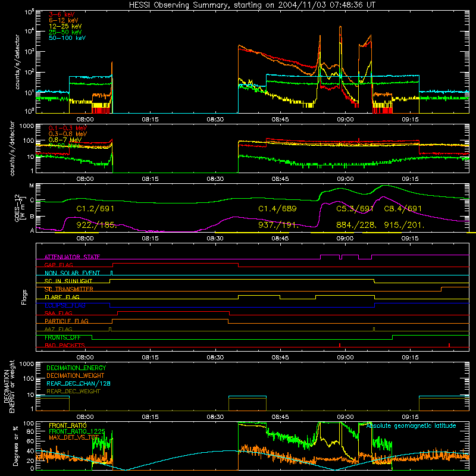Select the cyan '50-100 keV' legend label
The image size is (476, 476).
click(x=67, y=38)
